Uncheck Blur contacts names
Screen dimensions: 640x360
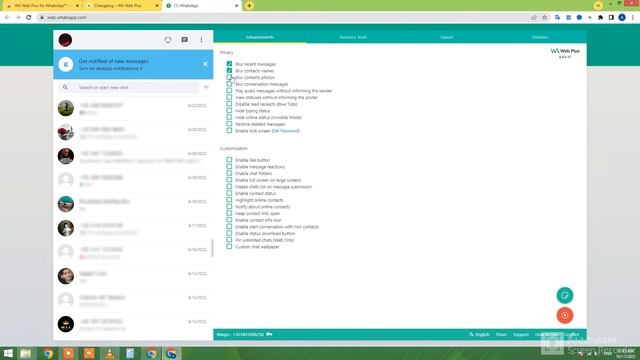229,71
